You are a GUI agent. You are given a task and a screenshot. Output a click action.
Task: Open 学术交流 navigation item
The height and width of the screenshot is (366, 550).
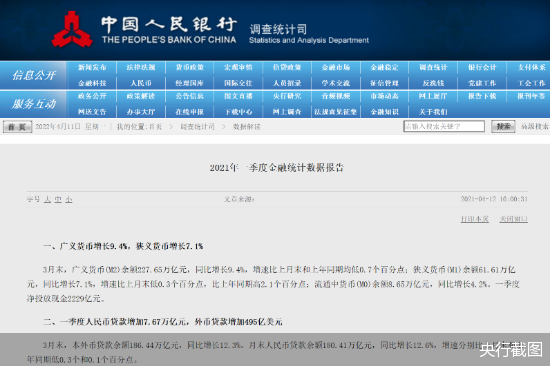pyautogui.click(x=336, y=83)
